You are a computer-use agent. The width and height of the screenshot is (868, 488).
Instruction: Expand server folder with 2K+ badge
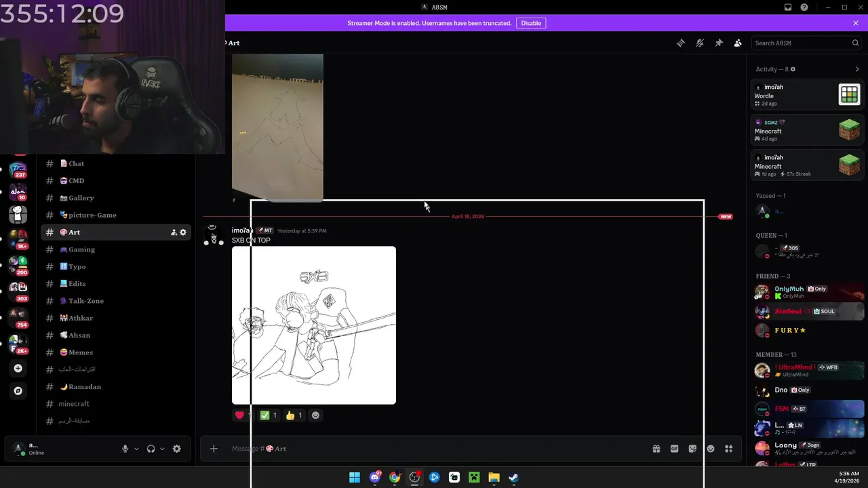click(x=18, y=344)
